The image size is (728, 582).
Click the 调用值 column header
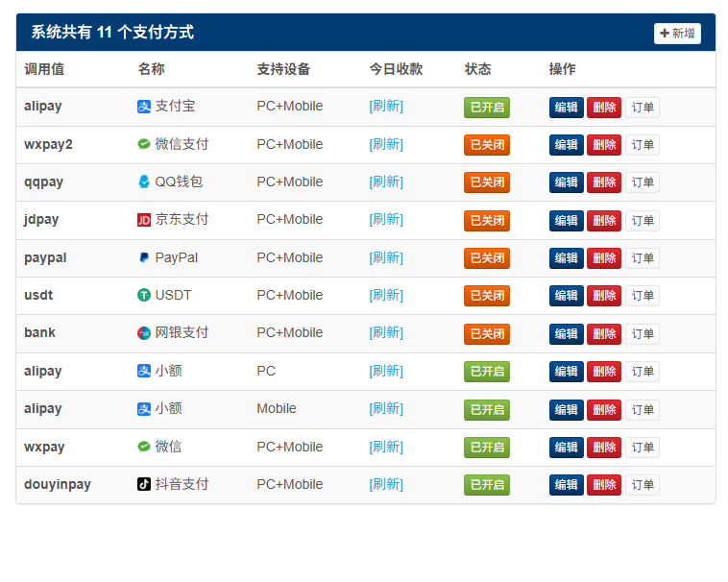point(44,69)
